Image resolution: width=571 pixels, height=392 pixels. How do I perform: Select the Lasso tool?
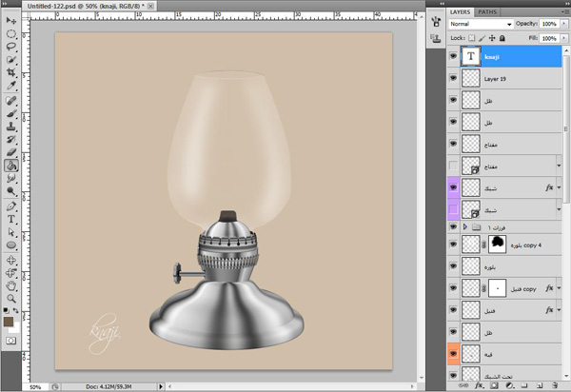coord(11,46)
